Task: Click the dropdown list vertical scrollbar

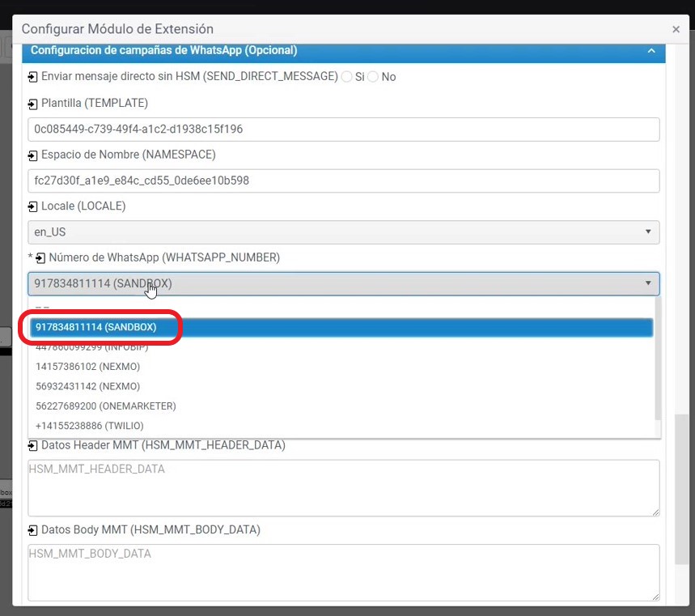Action: point(657,356)
